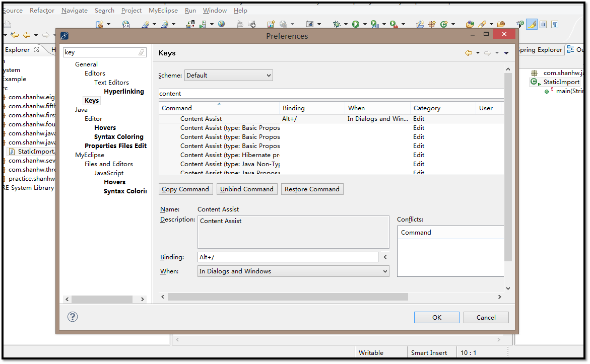Toggle the block selection mode icon

(543, 25)
